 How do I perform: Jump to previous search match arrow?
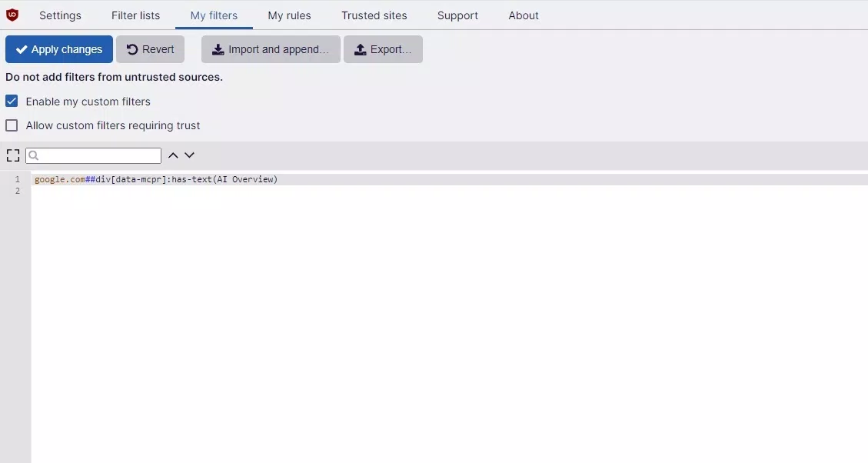[173, 155]
